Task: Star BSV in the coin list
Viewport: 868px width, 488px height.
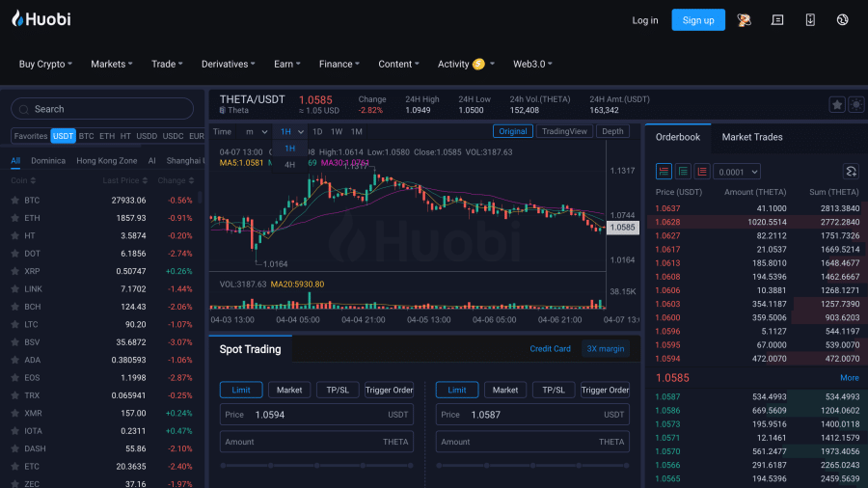Action: (14, 342)
